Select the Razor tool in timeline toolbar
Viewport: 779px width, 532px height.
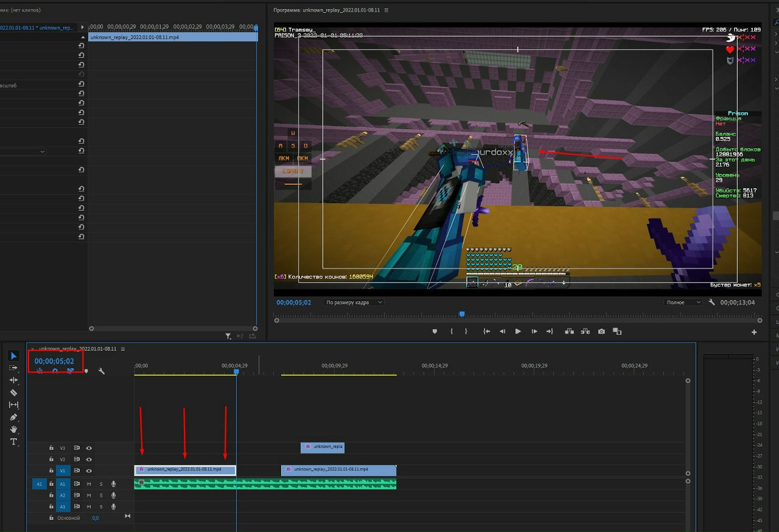(x=14, y=393)
